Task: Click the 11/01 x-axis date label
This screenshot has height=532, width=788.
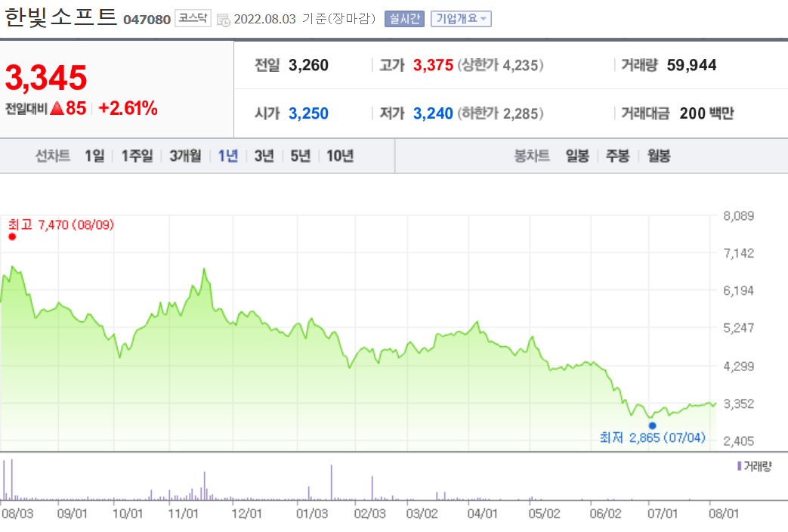Action: click(x=183, y=513)
